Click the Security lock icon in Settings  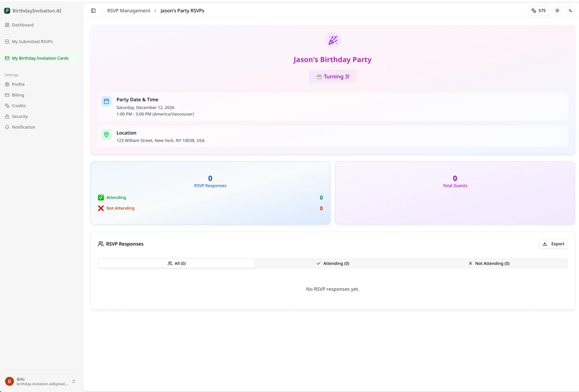pos(7,116)
